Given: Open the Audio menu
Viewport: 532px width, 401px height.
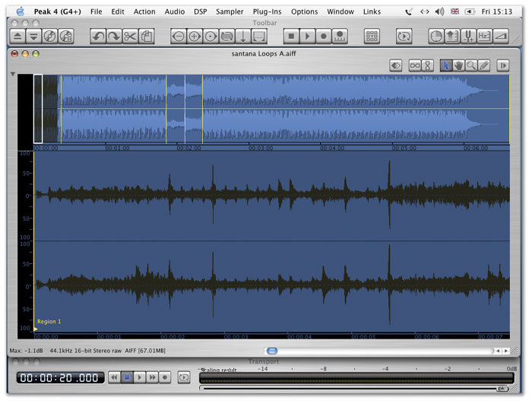Looking at the screenshot, I should coord(175,11).
